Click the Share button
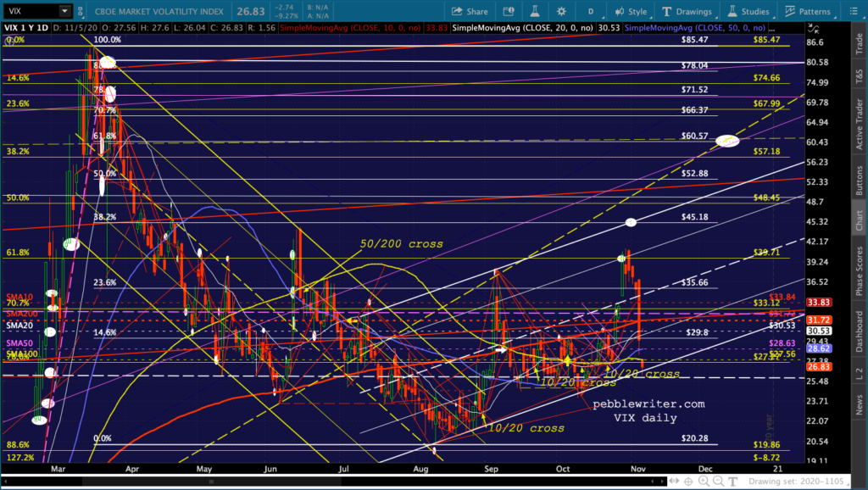The height and width of the screenshot is (490, 868). coord(470,11)
